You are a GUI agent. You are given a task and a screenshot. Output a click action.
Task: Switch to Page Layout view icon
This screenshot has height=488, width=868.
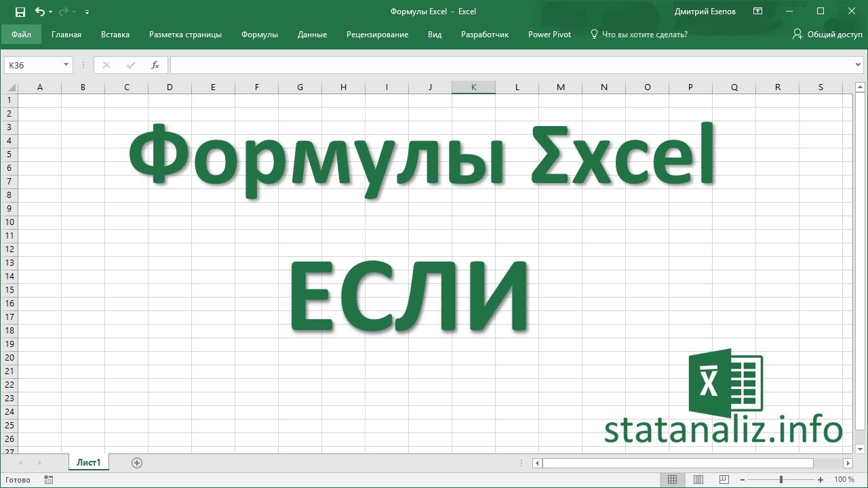point(698,479)
